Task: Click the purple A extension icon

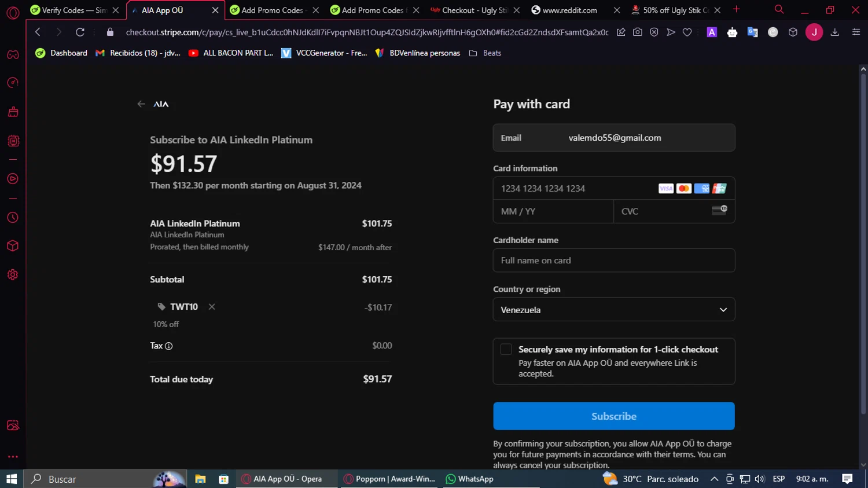Action: pyautogui.click(x=712, y=32)
